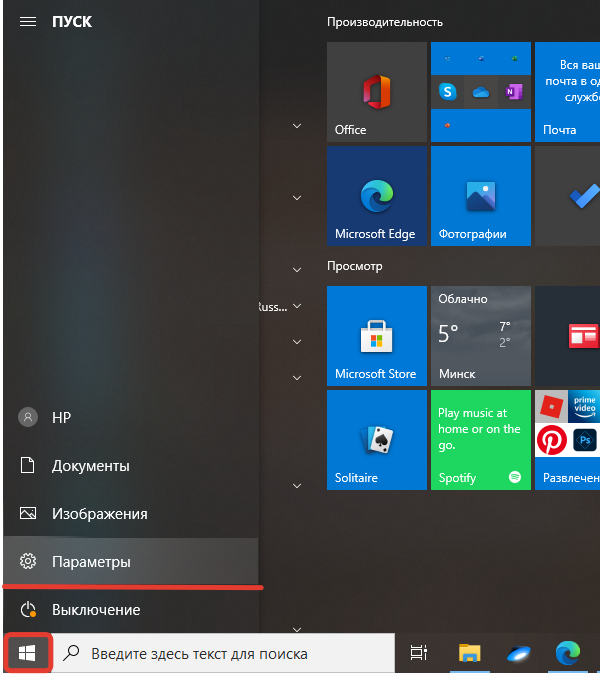The image size is (600, 675).
Task: Open the blue swoosh app on taskbar
Action: (x=518, y=653)
